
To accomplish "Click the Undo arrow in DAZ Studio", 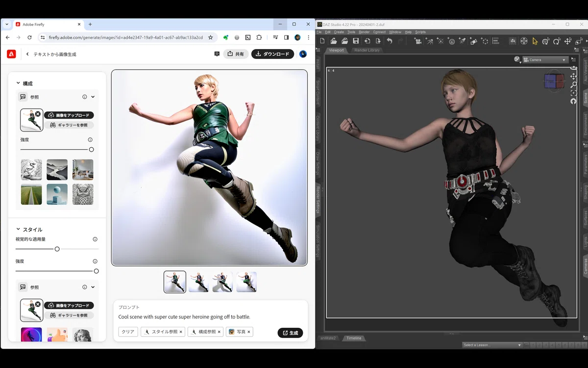I will pyautogui.click(x=390, y=41).
